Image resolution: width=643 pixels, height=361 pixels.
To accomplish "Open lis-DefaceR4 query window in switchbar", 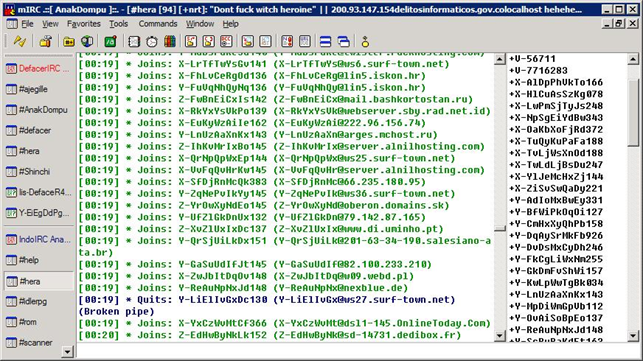I will point(38,192).
